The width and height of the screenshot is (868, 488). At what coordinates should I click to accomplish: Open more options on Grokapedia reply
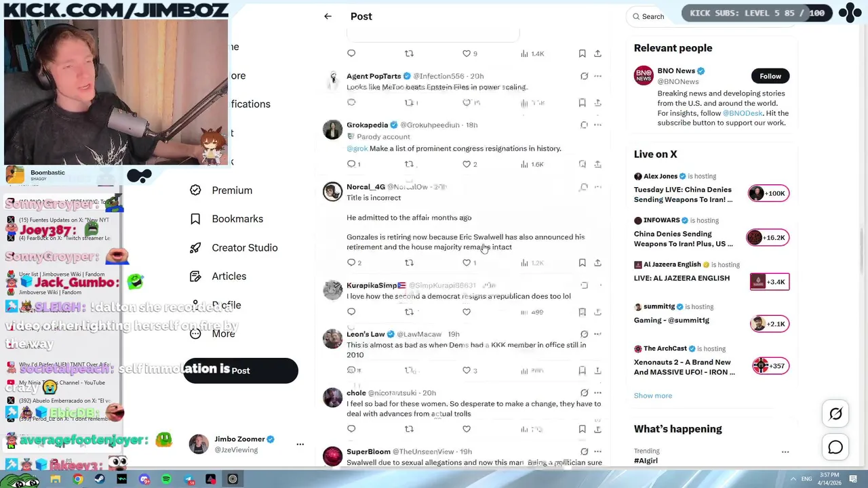[597, 125]
